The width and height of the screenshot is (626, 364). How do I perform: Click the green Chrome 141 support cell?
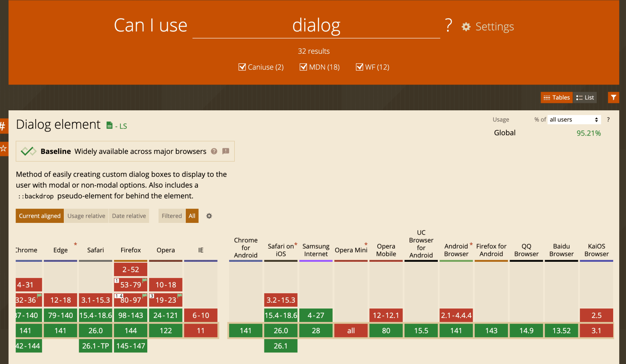coord(28,331)
